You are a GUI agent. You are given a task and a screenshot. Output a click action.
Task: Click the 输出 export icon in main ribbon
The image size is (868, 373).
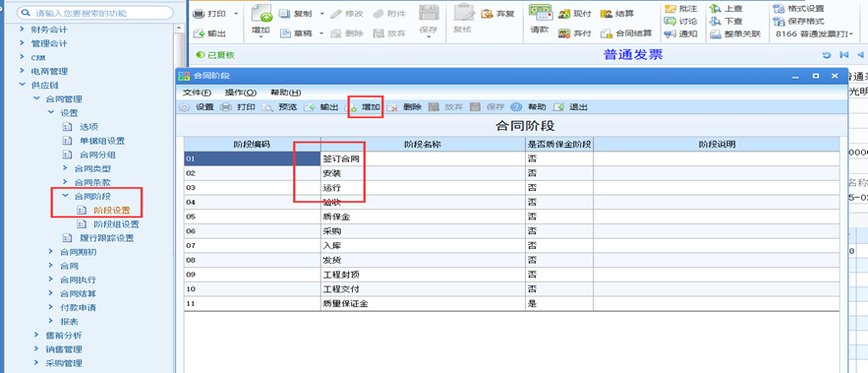point(200,33)
